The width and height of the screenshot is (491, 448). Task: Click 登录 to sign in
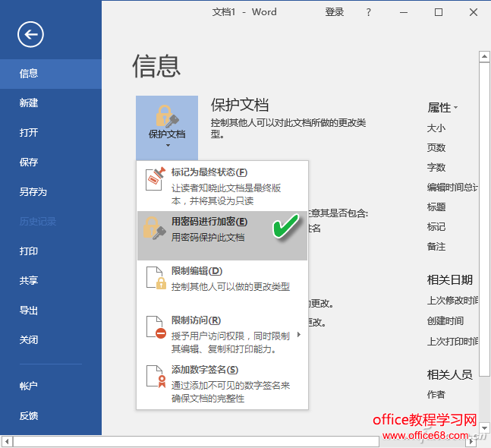coord(334,12)
